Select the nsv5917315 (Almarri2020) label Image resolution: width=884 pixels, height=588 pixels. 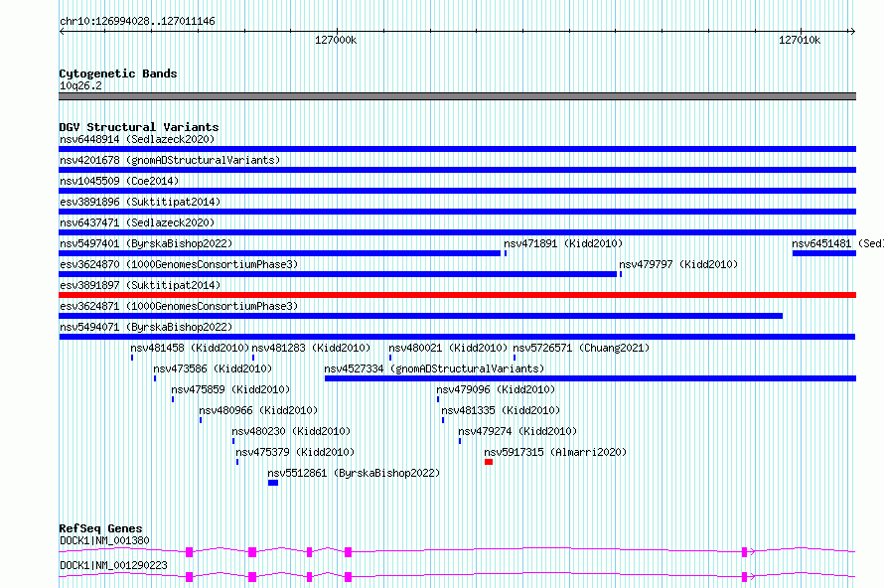point(555,452)
